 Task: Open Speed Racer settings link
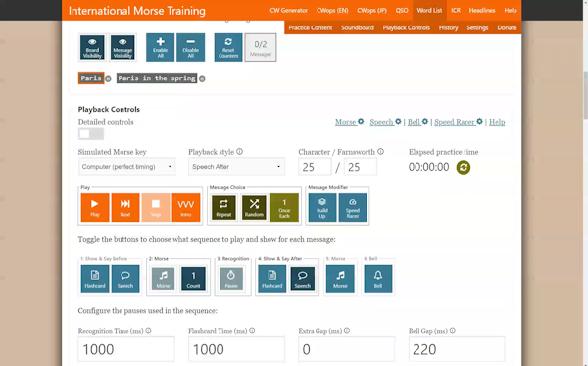click(459, 122)
